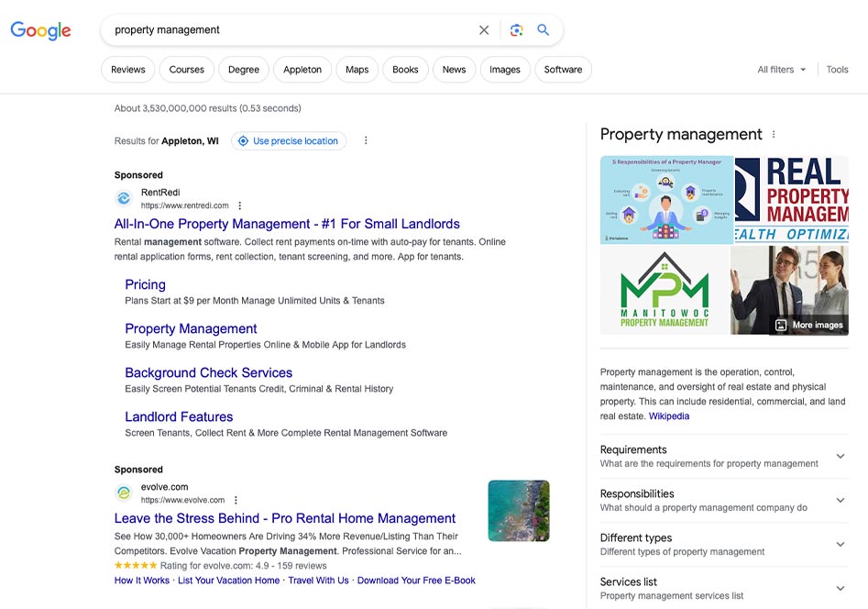Open three-dot menu next to location
The image size is (868, 609).
click(366, 140)
